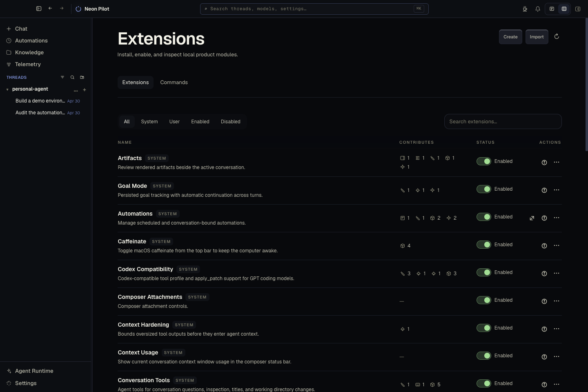Open the Automations extension external link icon
The image size is (588, 392).
coord(532,218)
